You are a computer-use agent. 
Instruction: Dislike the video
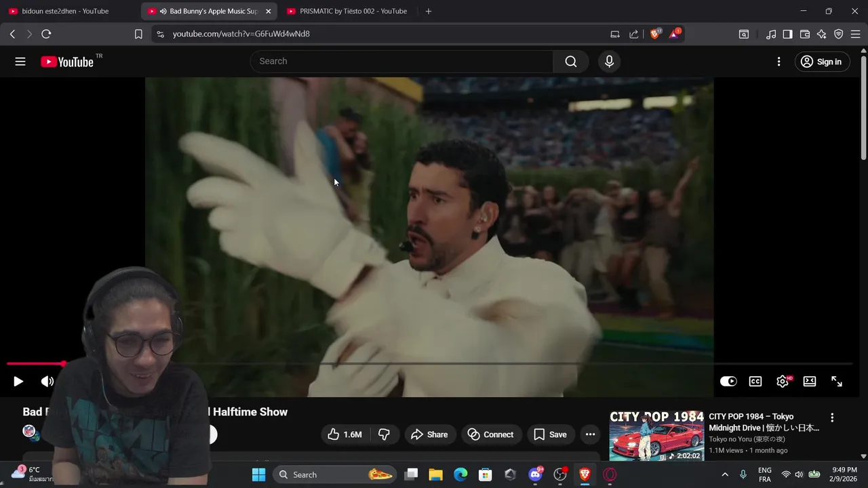tap(384, 434)
